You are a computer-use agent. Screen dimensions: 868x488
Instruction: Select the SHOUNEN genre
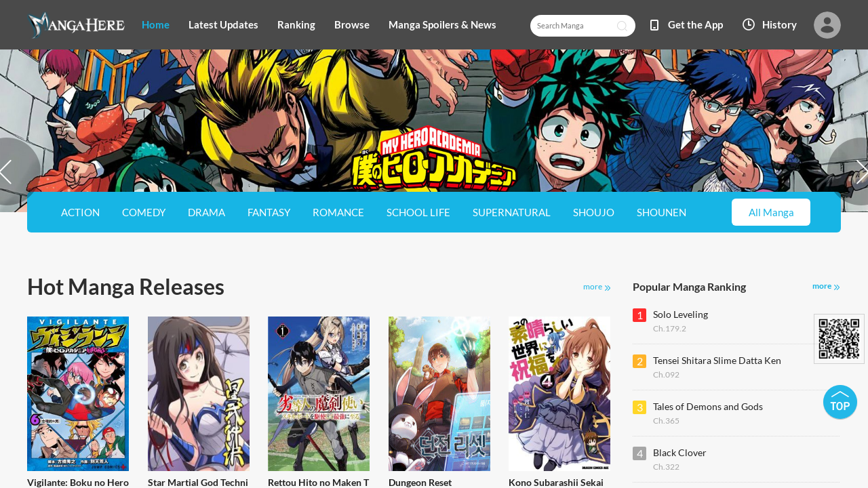661,212
